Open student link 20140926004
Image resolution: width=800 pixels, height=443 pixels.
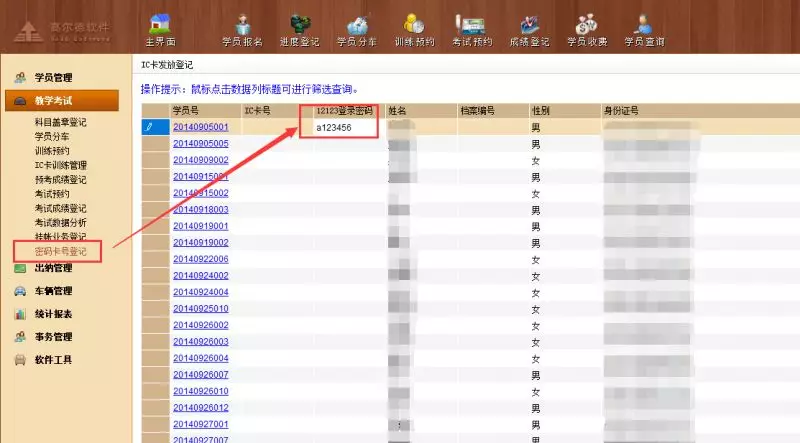(x=201, y=358)
